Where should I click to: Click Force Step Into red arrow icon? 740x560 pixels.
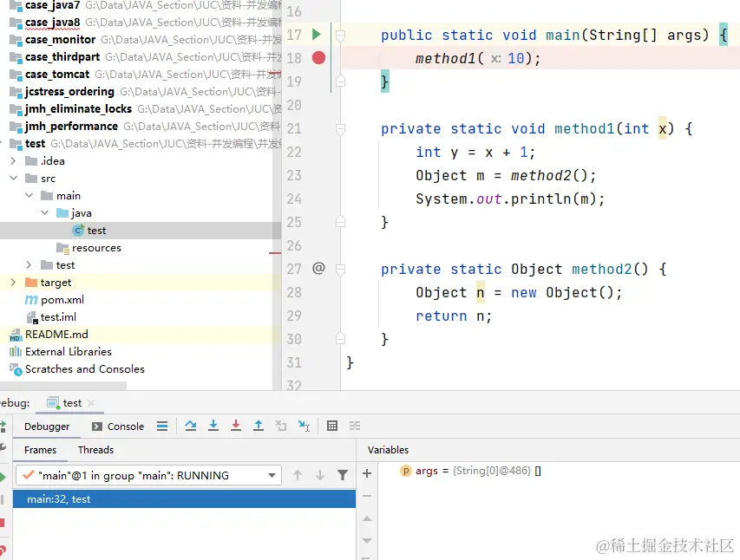pos(236,426)
